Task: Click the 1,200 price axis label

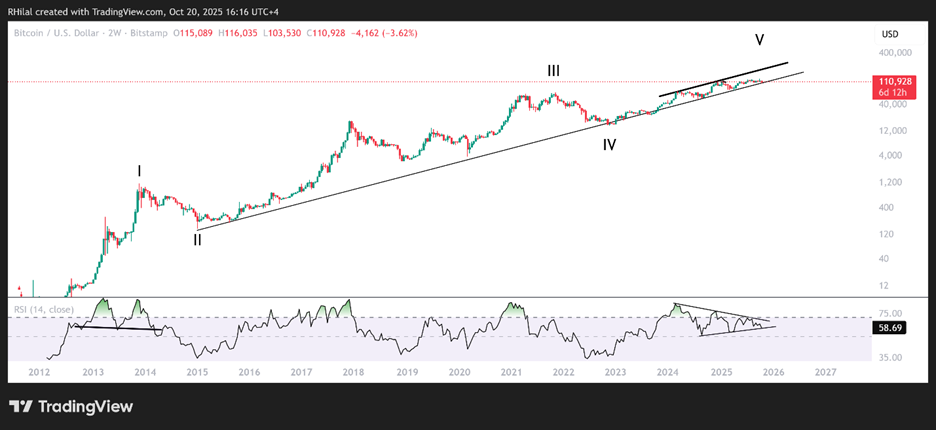Action: click(x=890, y=182)
